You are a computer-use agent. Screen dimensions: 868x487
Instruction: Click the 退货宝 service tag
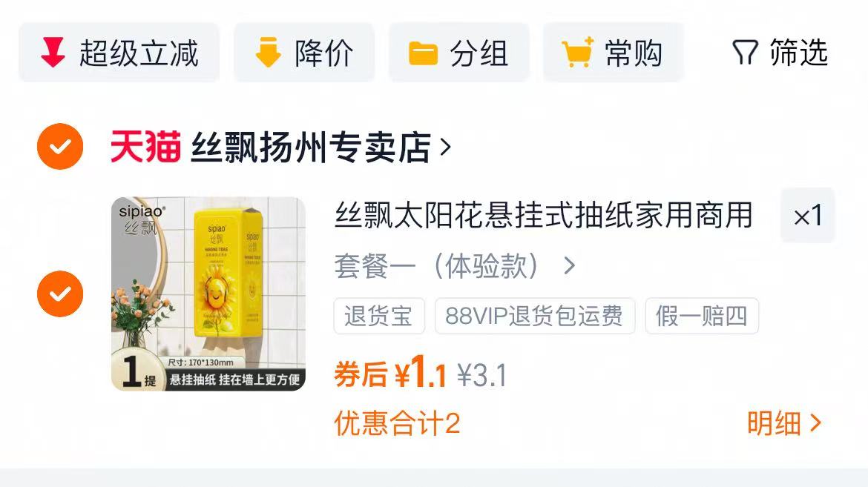tap(379, 316)
